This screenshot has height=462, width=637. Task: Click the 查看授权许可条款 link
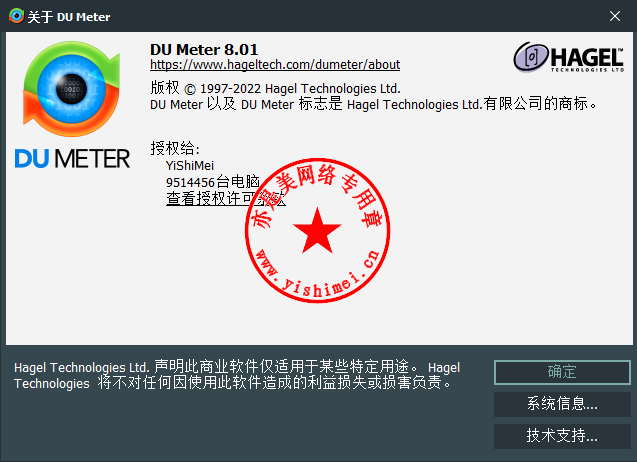[x=225, y=198]
